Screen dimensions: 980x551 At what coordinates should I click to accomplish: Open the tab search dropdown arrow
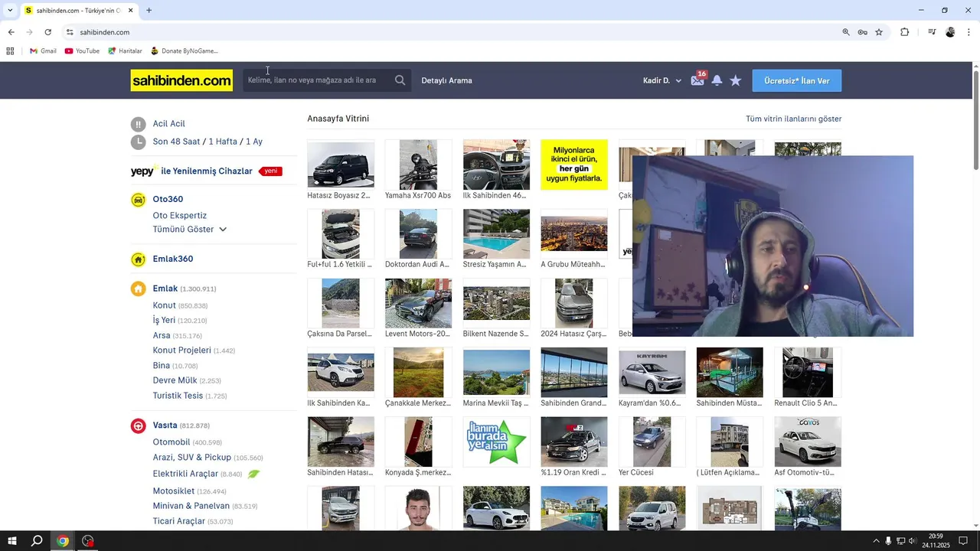tap(9, 11)
